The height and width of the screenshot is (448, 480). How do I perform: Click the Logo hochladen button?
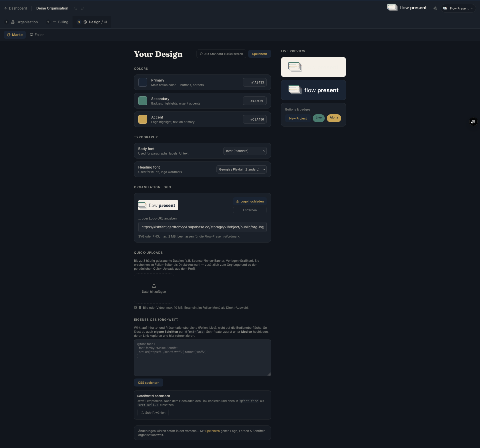tap(250, 201)
